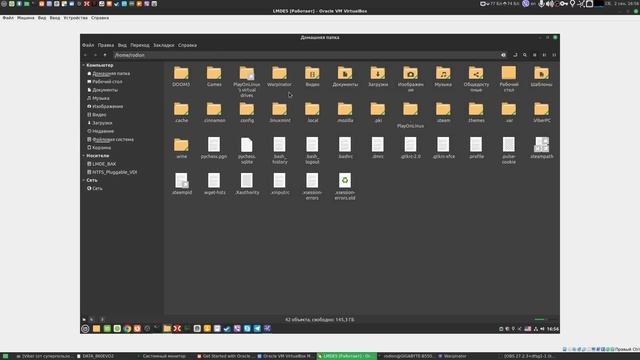Open the NTFS_Pluggable_VDI volume in sidebar

click(112, 172)
